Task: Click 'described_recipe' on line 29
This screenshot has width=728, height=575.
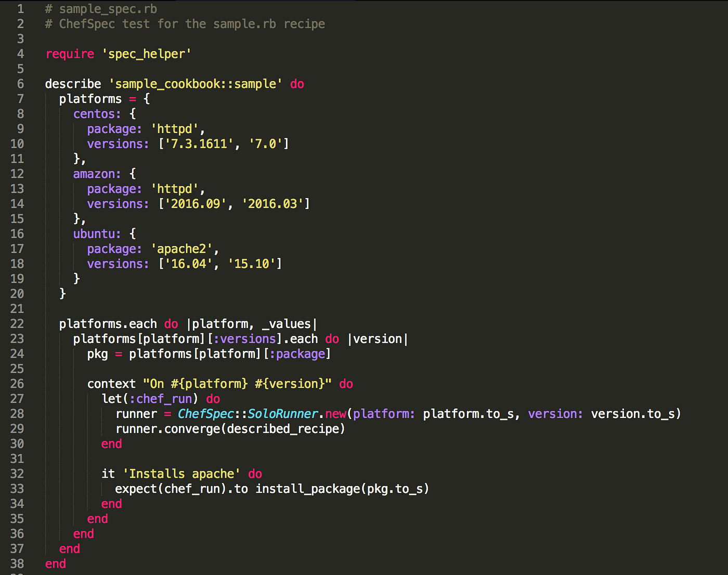Action: [x=283, y=429]
